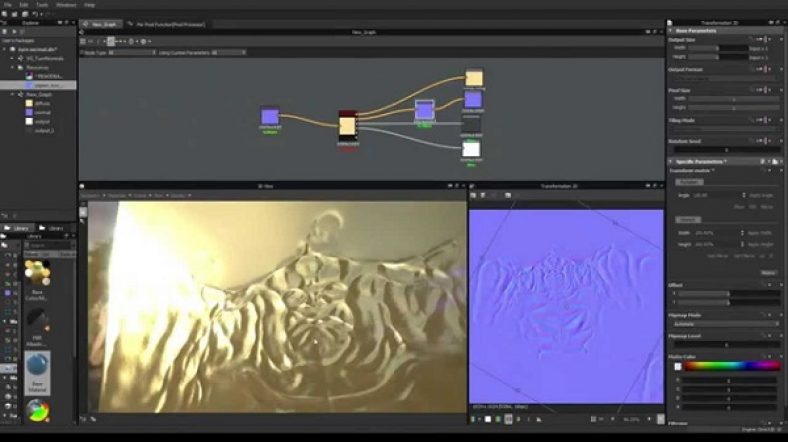Screen dimensions: 788x442
Task: Click the Apply Height button
Action: tap(760, 245)
